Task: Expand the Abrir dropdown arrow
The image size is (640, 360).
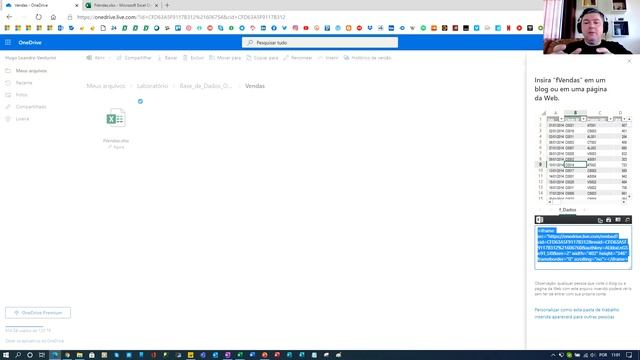Action: click(x=109, y=58)
